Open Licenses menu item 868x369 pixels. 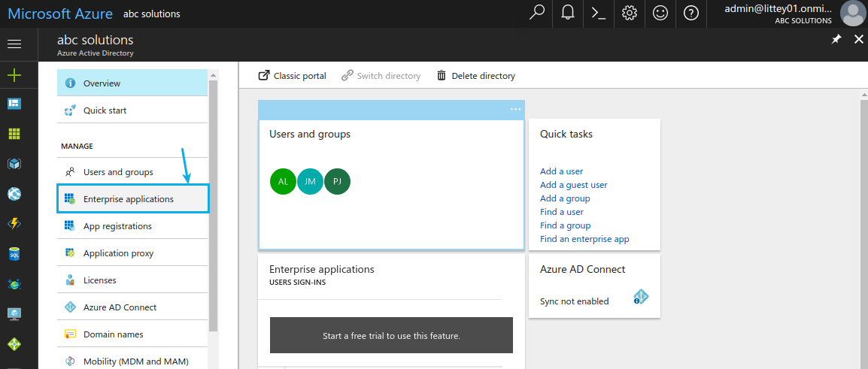coord(132,280)
